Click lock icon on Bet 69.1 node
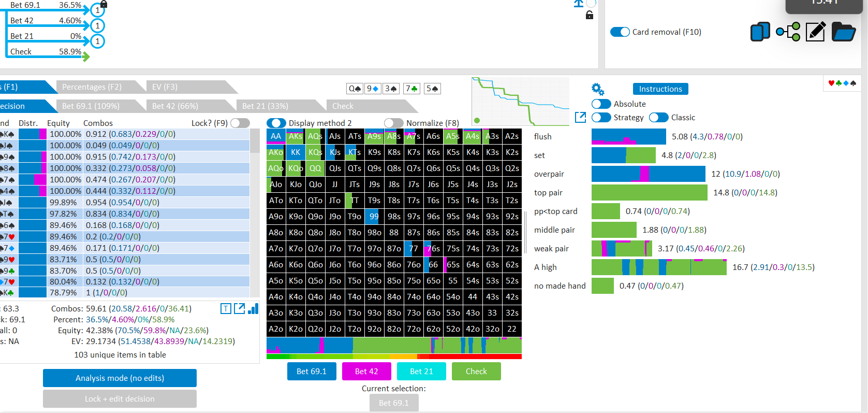The height and width of the screenshot is (413, 868). [104, 4]
